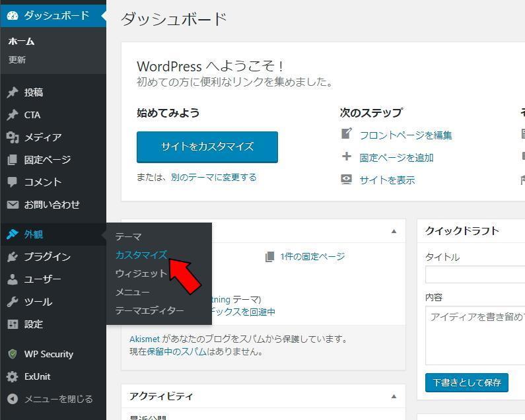Click the user icon beside ユーザー

point(13,279)
